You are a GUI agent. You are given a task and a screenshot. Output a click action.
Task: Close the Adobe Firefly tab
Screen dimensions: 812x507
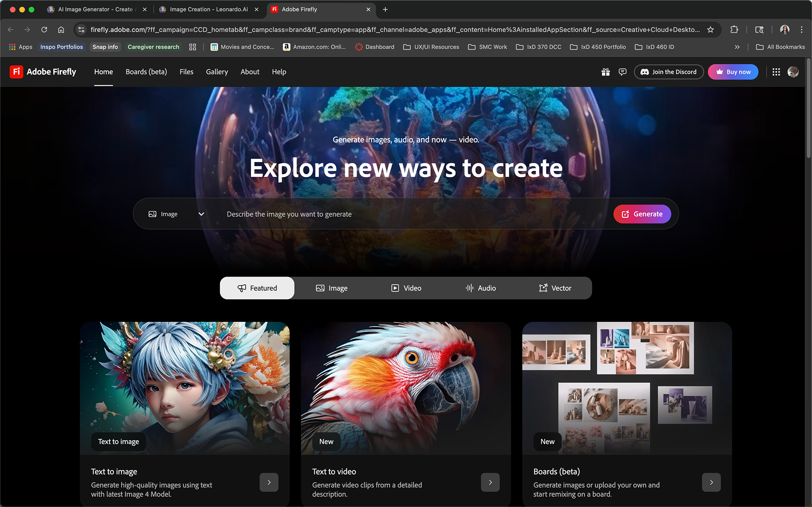[368, 9]
